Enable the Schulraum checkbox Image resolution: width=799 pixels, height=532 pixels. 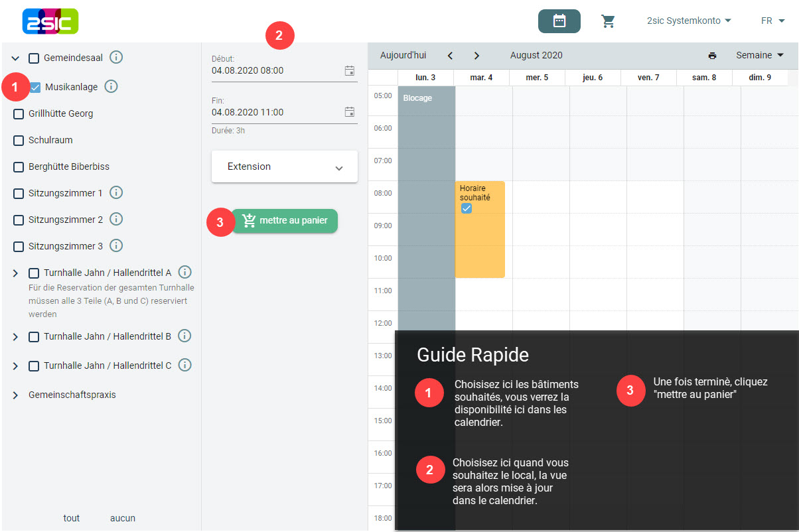pos(19,140)
